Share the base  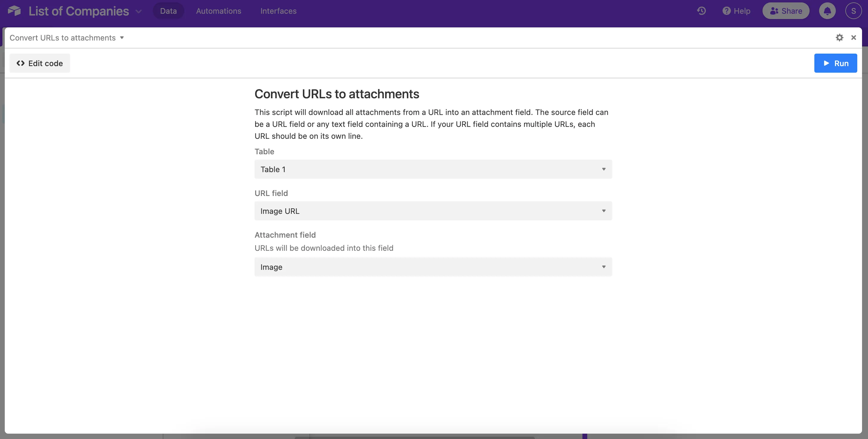coord(786,11)
